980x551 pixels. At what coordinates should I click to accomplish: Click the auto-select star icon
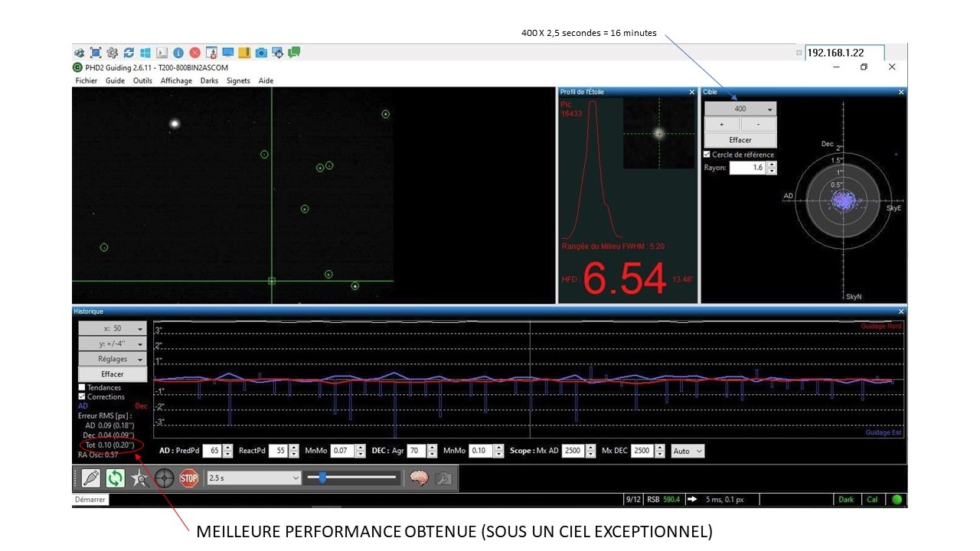click(139, 478)
